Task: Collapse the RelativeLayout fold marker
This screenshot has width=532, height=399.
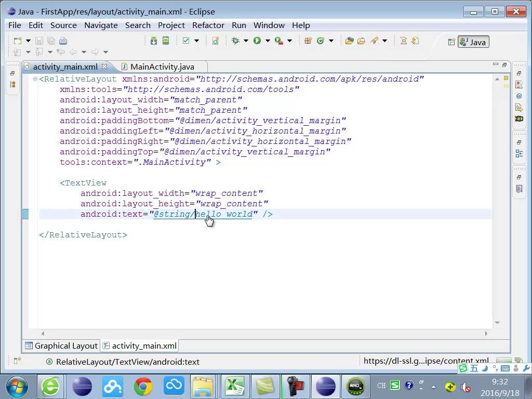Action: pyautogui.click(x=35, y=79)
